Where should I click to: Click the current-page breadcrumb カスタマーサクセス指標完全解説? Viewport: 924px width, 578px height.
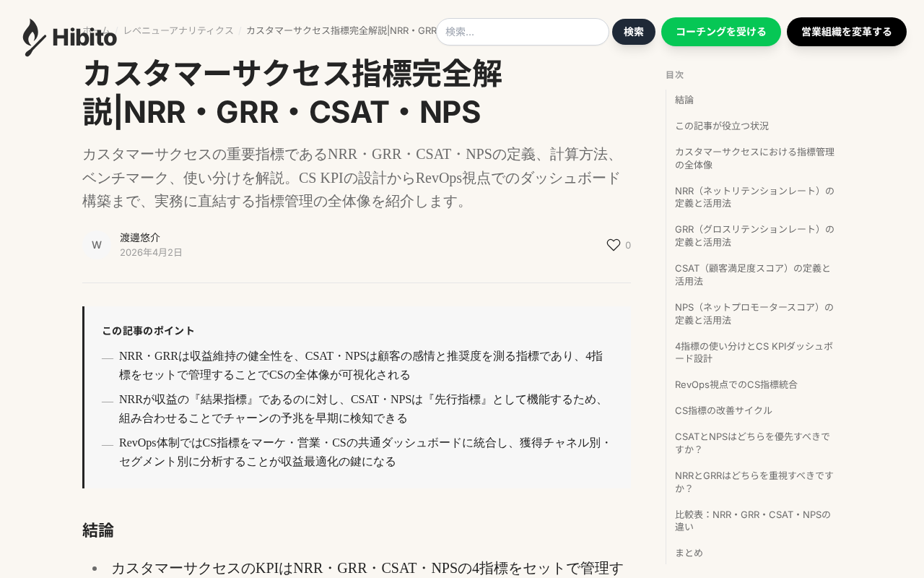tap(341, 30)
